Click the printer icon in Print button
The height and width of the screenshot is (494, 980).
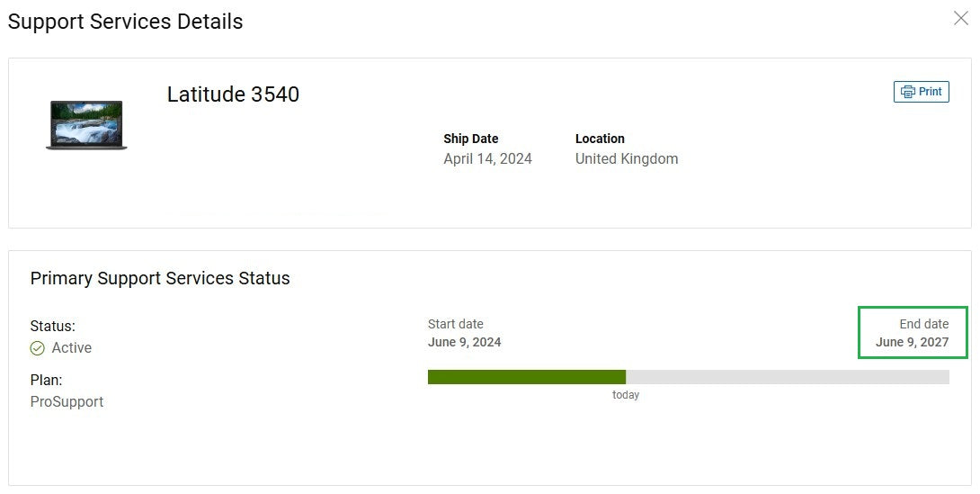(x=908, y=92)
